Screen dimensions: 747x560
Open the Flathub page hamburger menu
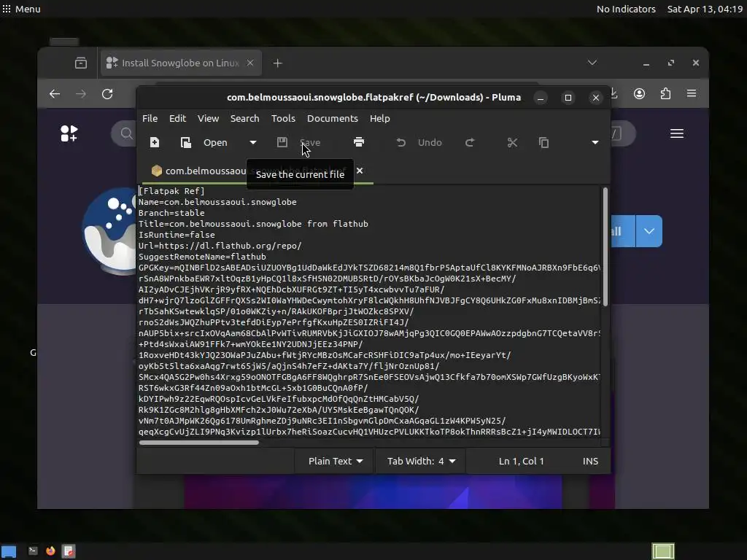(x=677, y=133)
